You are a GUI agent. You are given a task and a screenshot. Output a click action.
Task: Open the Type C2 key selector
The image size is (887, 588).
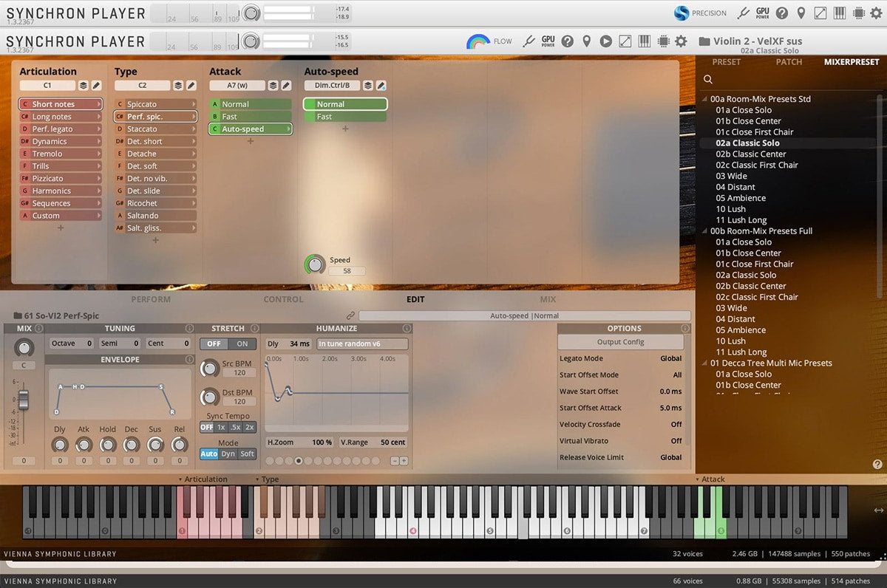point(142,86)
